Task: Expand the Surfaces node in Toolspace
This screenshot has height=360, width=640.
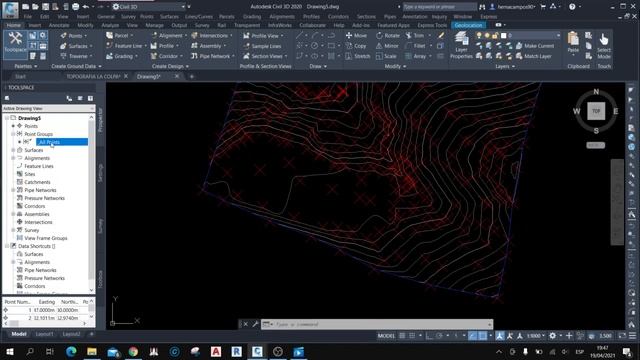Action: pyautogui.click(x=13, y=150)
